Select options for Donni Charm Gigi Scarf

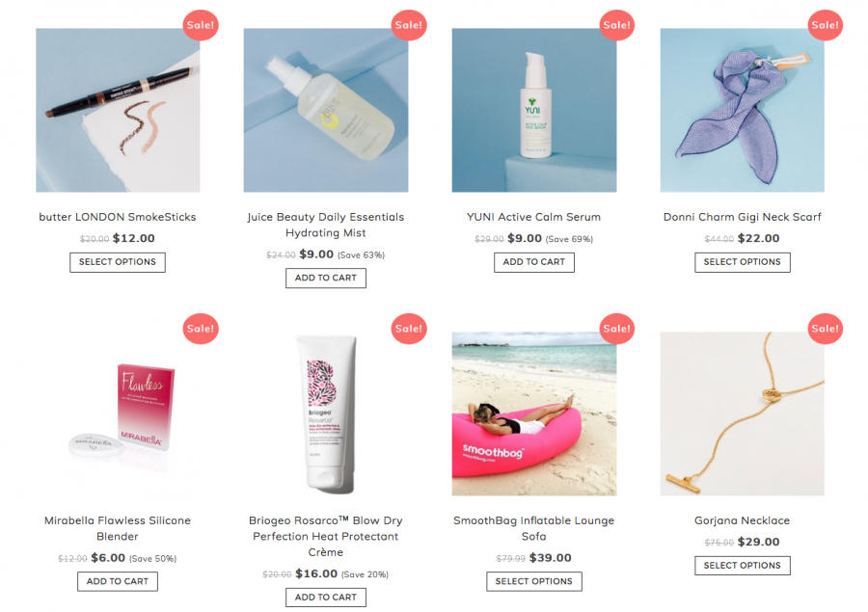743,262
